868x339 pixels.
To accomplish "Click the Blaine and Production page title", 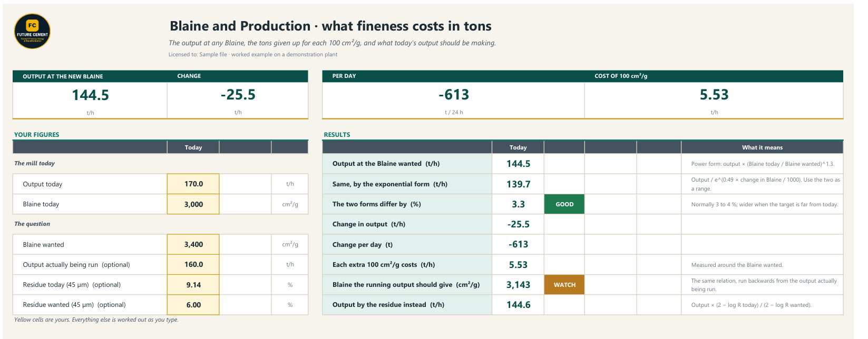I will [330, 26].
